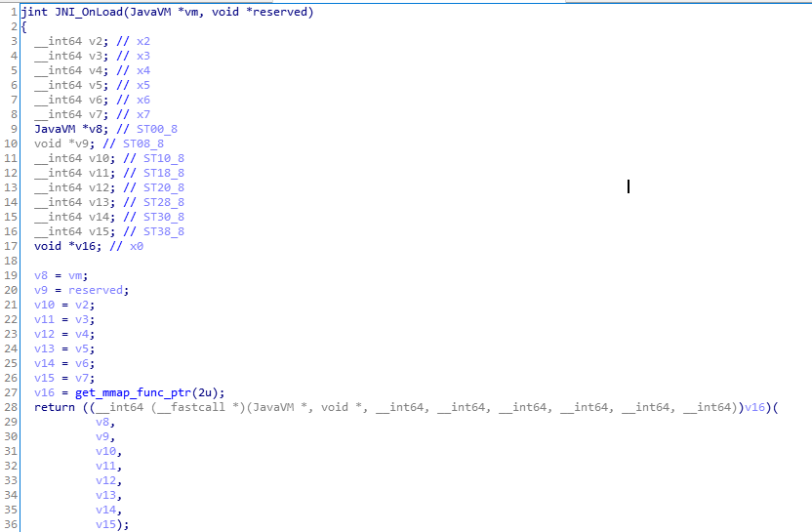
Task: Click the opening brace on line 2
Action: tap(23, 26)
